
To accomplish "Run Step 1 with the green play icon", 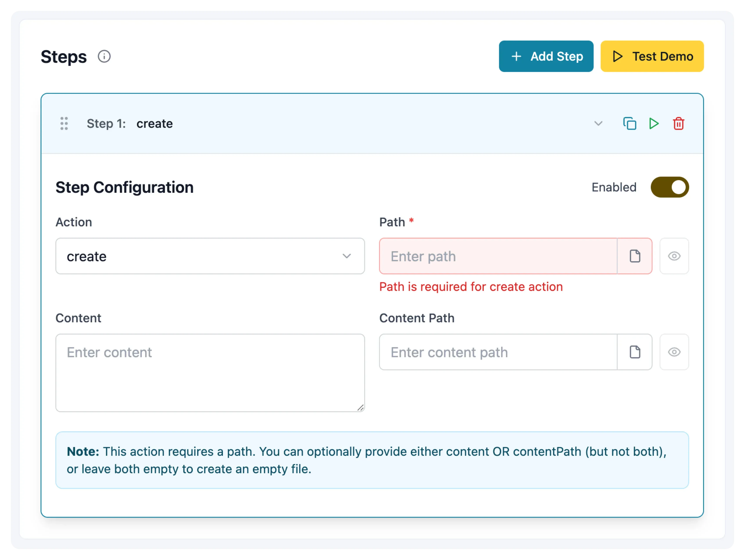I will [654, 124].
